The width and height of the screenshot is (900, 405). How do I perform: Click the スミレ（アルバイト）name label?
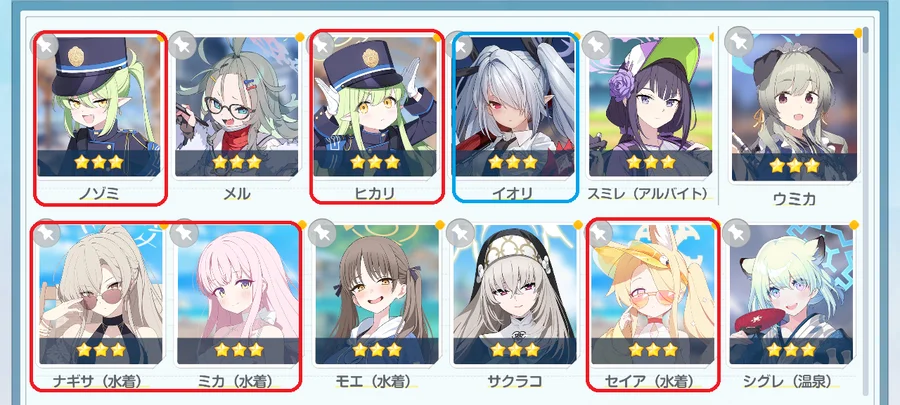(x=647, y=193)
